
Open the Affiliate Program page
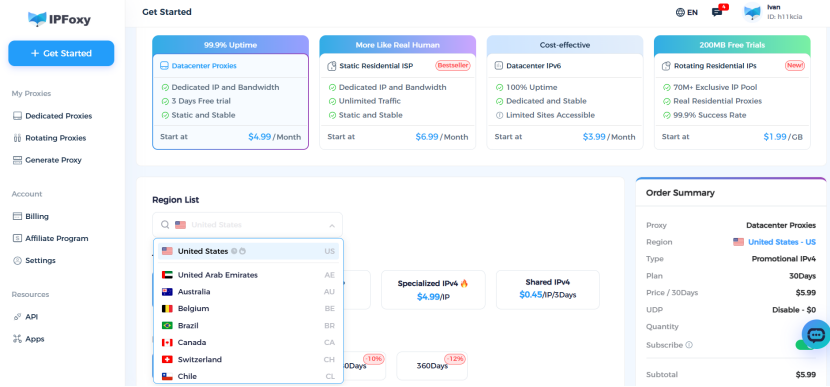point(50,238)
